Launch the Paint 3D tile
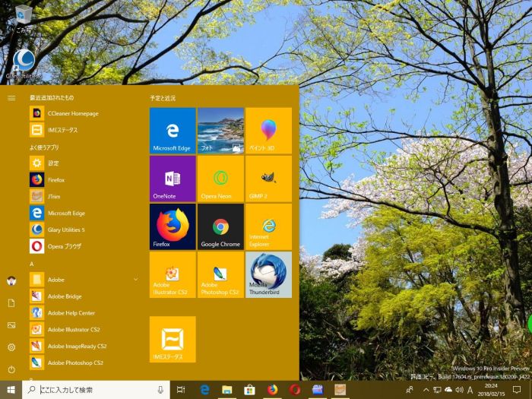532x399 pixels. (x=268, y=131)
